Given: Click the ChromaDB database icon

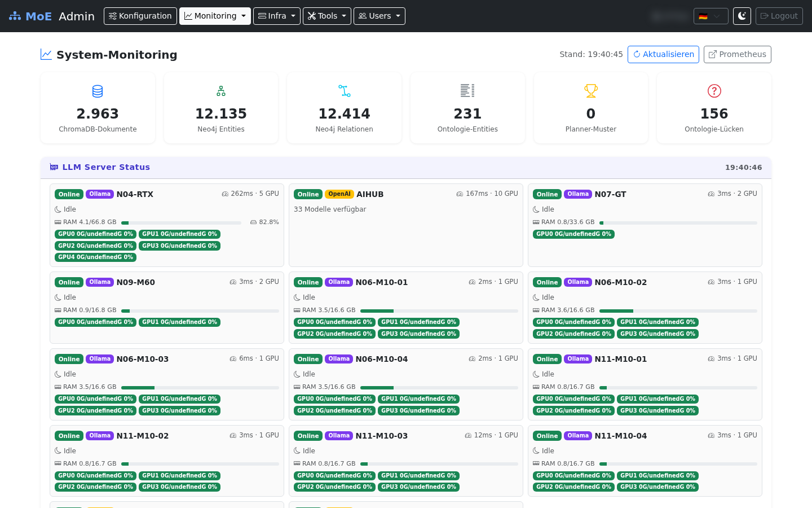Looking at the screenshot, I should coord(98,91).
